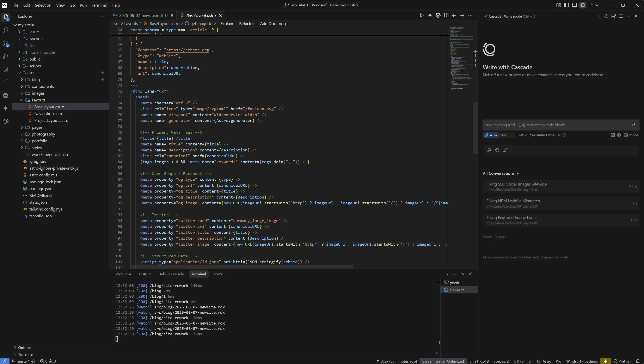Toggle the primary side bar visibility
This screenshot has width=644, height=364.
click(x=566, y=5)
